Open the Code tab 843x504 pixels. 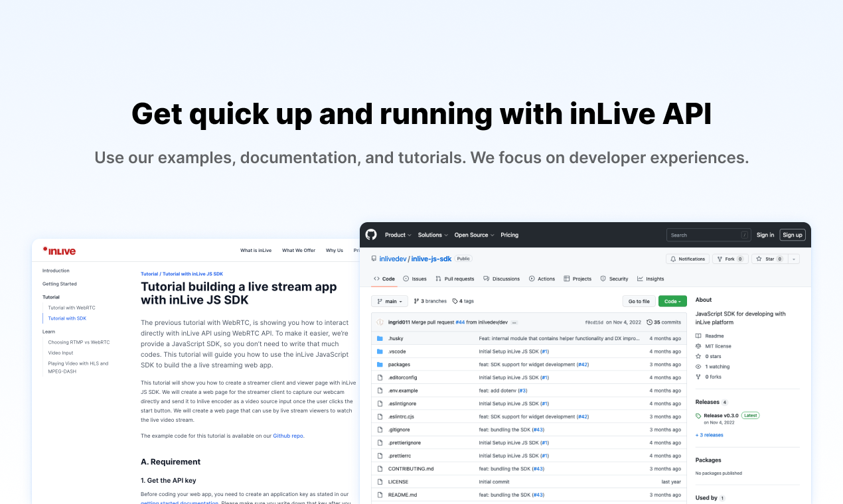click(384, 279)
